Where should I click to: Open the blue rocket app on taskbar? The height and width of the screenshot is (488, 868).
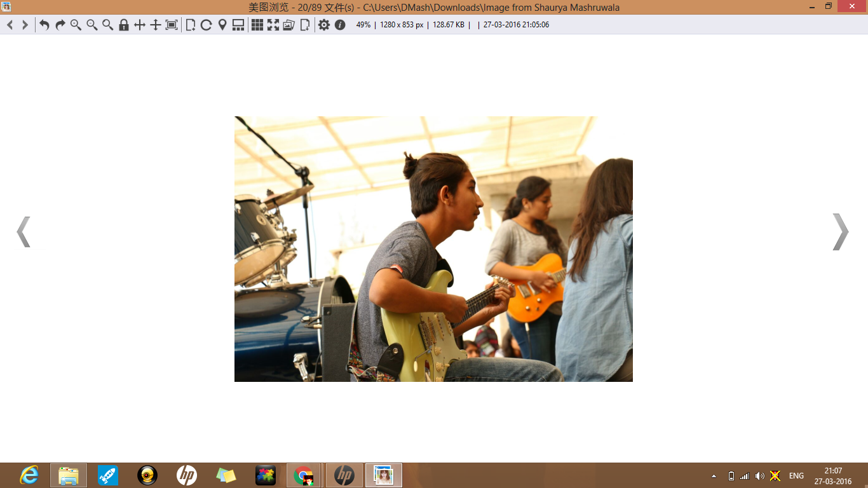pyautogui.click(x=108, y=475)
